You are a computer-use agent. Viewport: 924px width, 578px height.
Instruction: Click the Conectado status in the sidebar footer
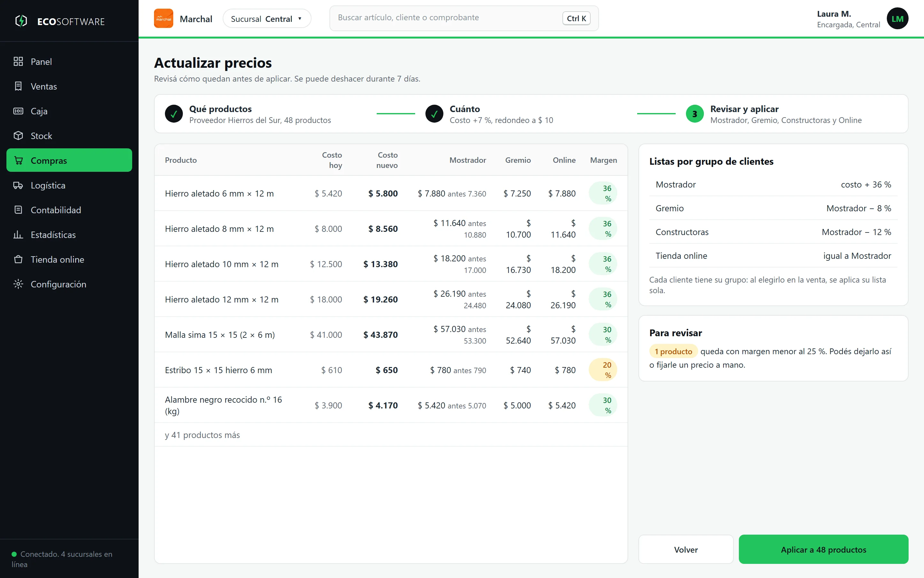(62, 559)
